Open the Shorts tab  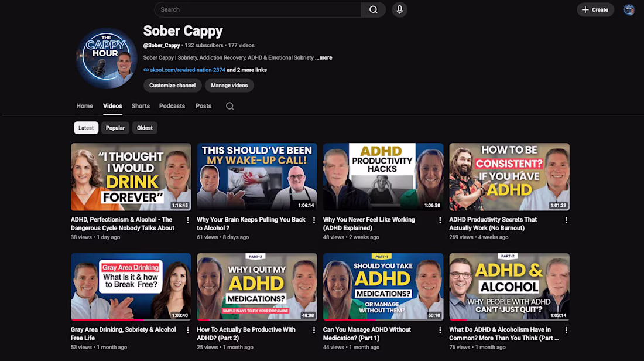click(x=141, y=106)
